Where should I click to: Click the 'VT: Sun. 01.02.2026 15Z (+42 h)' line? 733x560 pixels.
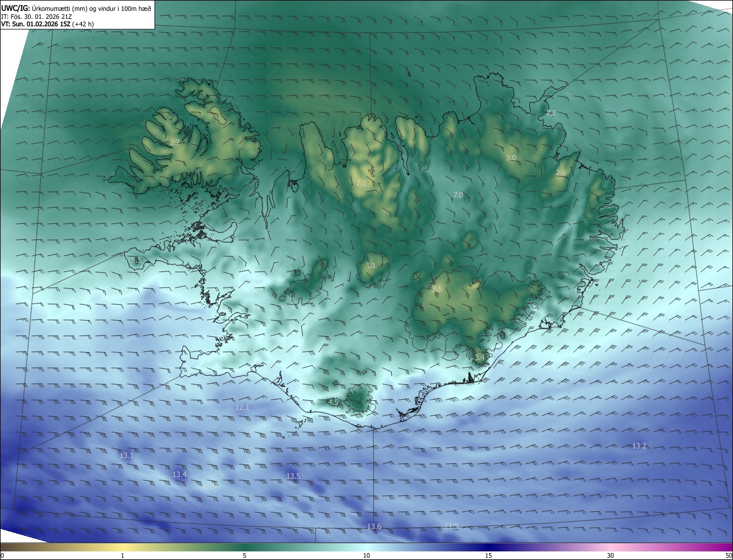click(47, 24)
